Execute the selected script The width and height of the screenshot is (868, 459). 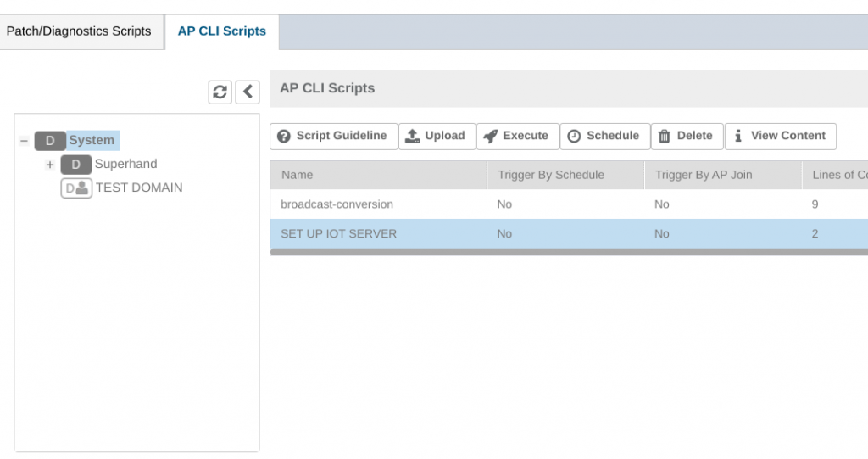tap(516, 136)
